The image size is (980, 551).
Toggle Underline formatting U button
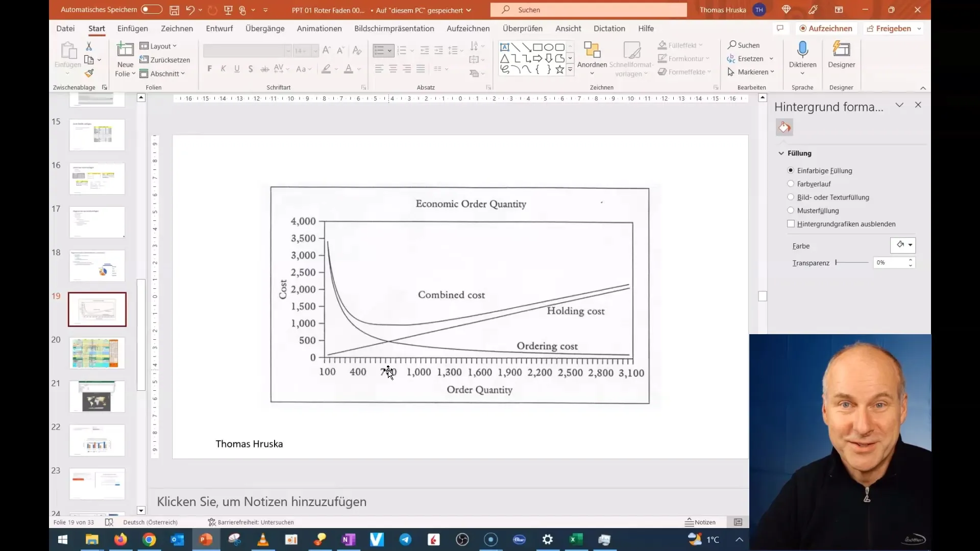pos(237,69)
